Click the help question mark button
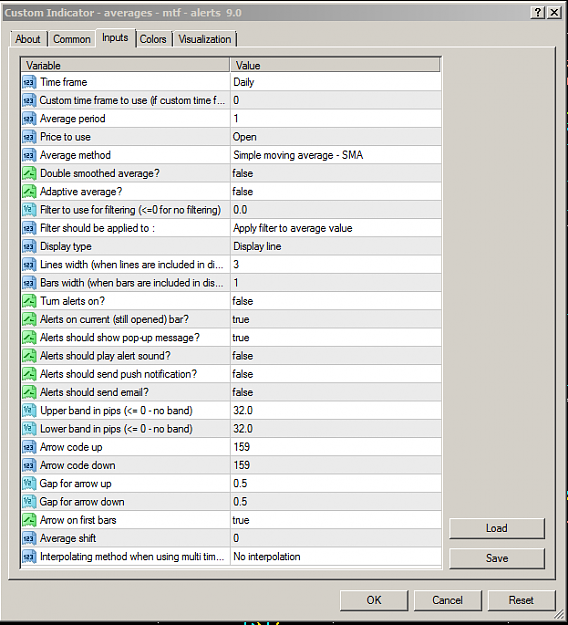Viewport: 568px width, 625px height. (x=538, y=12)
